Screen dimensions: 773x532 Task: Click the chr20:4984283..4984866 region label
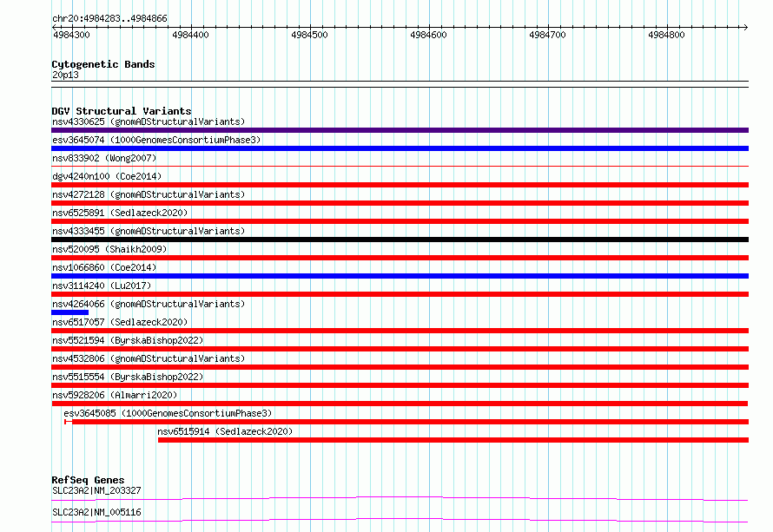click(x=110, y=18)
